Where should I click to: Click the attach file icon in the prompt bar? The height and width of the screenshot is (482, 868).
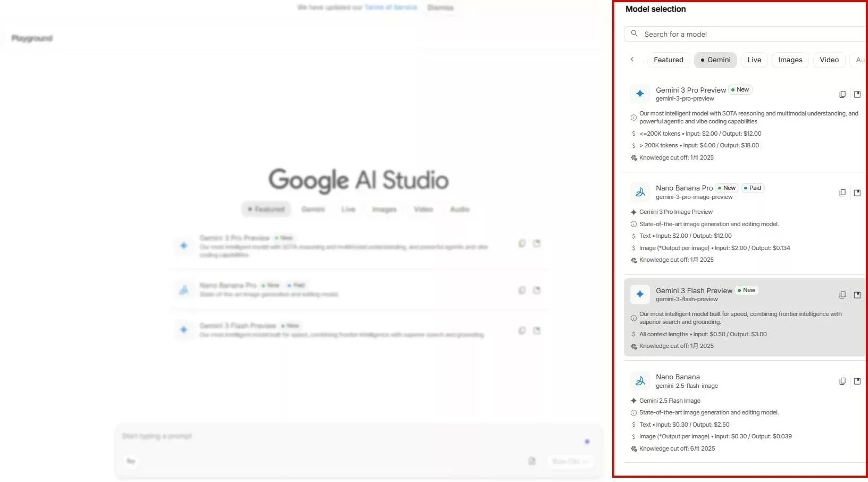[x=532, y=461]
